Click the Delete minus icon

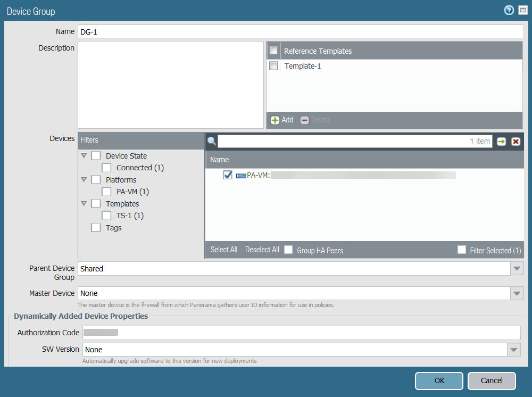tap(304, 120)
